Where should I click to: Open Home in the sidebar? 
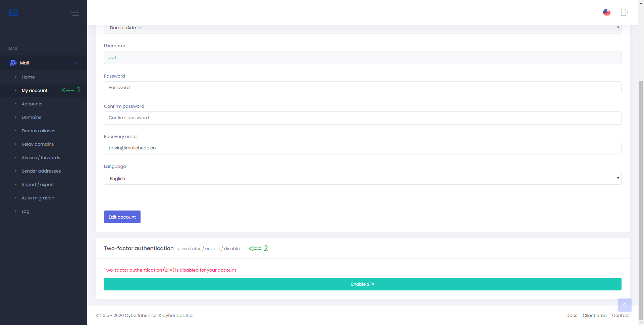(x=28, y=77)
